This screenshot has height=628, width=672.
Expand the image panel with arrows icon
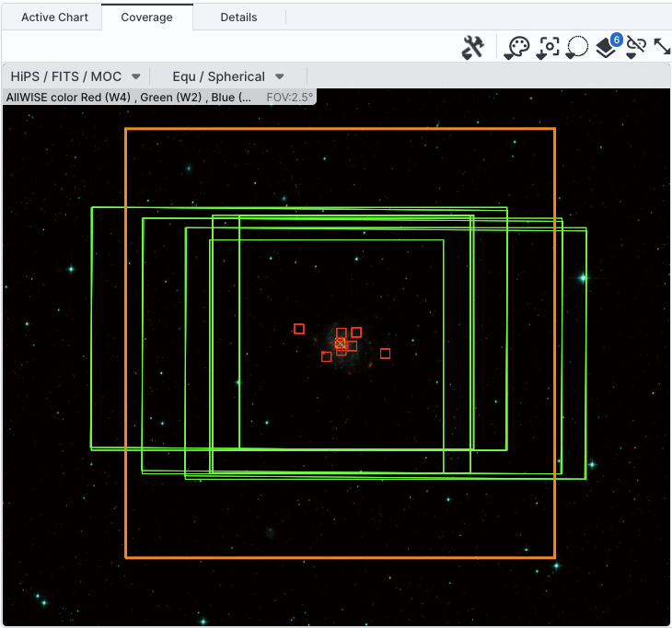[662, 46]
